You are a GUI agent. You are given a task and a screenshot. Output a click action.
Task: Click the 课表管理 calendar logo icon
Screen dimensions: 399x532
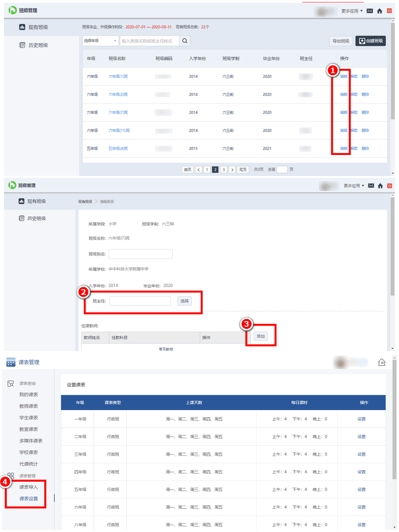tap(11, 362)
